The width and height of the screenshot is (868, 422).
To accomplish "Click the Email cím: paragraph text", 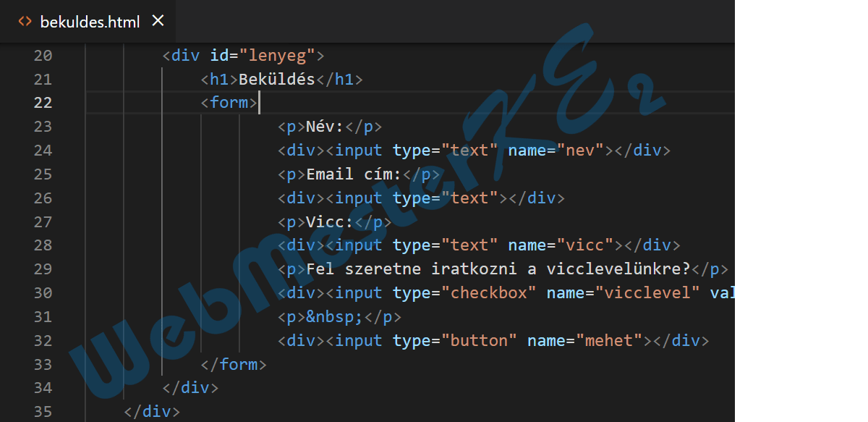I will tap(354, 174).
